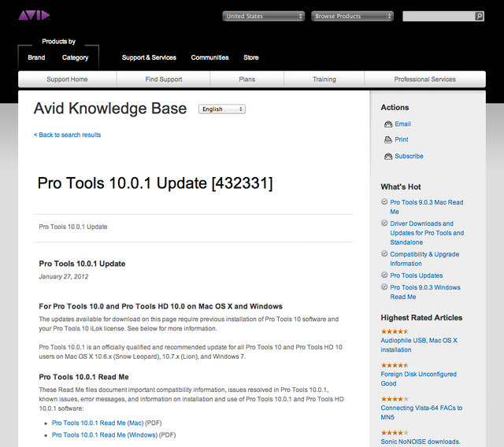Open Pro Tools 10.0.1 Read Me (Windows) PDF
The width and height of the screenshot is (504, 447).
(105, 434)
